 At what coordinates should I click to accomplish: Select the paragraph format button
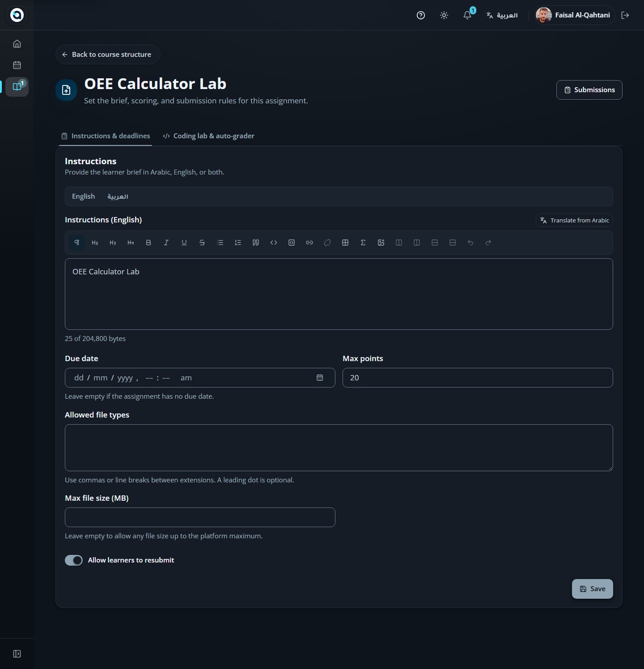[77, 243]
